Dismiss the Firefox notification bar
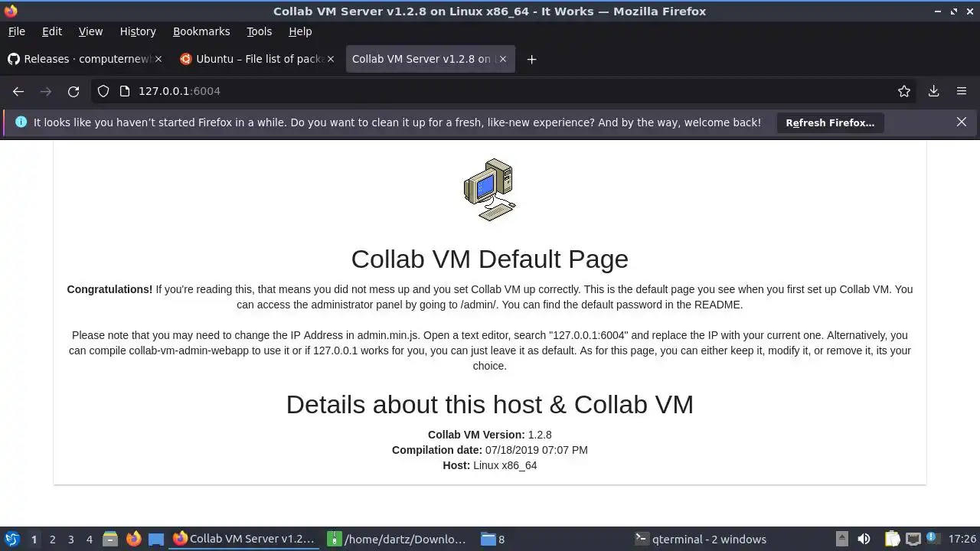Screen dimensions: 980x551 [962, 122]
